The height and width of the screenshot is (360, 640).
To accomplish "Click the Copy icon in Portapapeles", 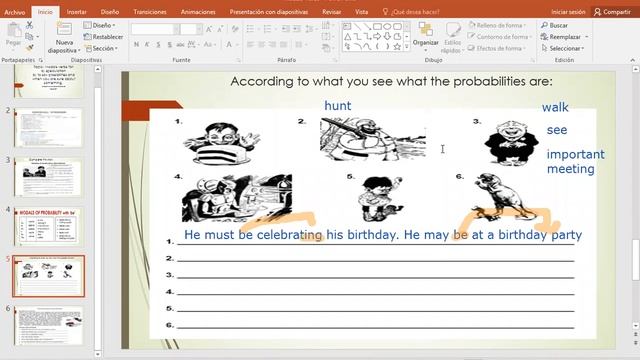I will [x=29, y=36].
